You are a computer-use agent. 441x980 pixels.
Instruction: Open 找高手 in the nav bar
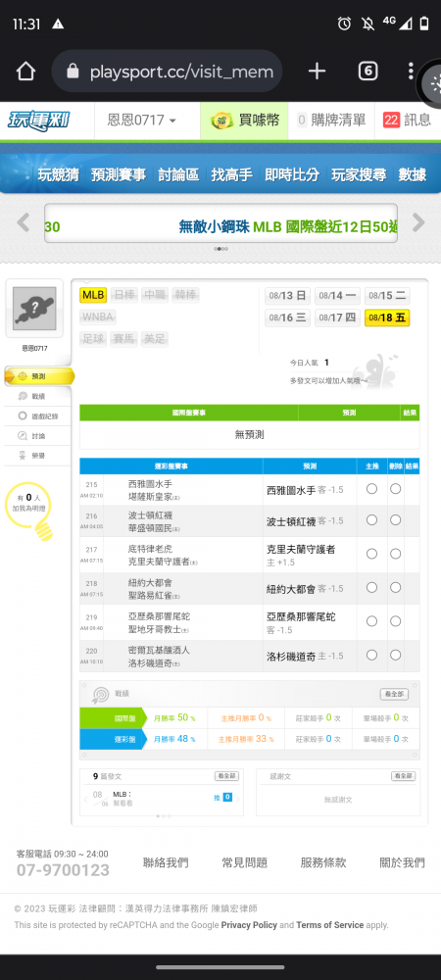pos(231,175)
